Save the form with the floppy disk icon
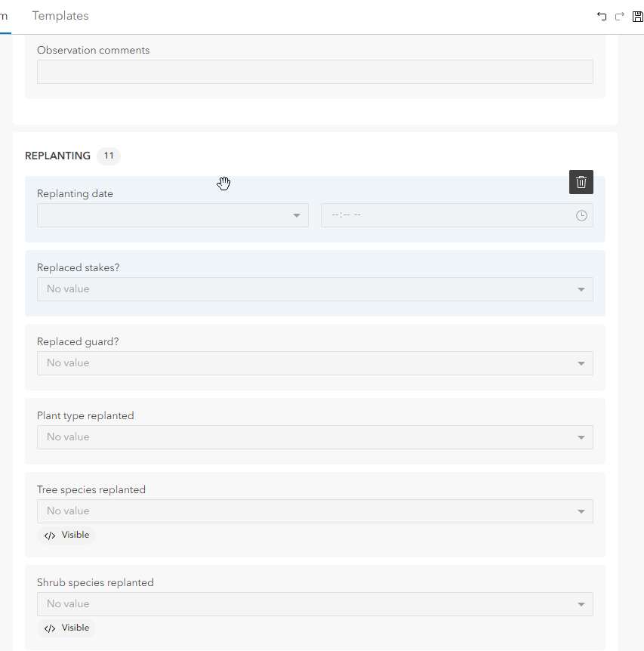This screenshot has height=651, width=644. click(x=637, y=16)
